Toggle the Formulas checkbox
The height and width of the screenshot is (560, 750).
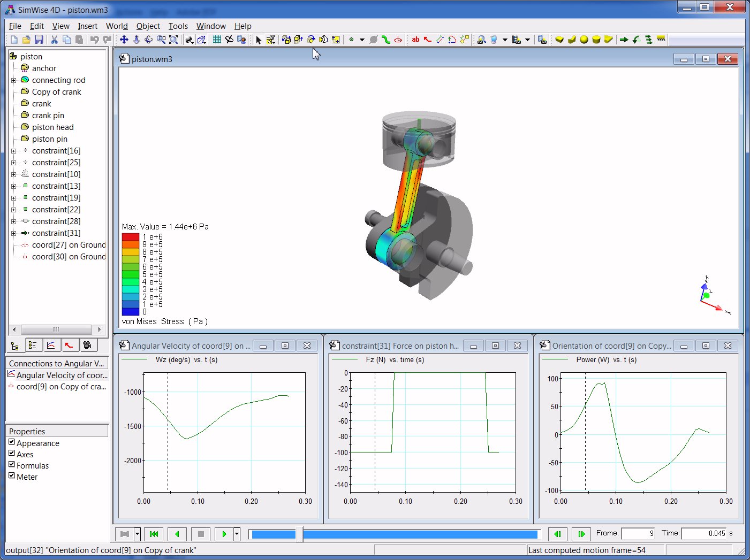point(12,465)
